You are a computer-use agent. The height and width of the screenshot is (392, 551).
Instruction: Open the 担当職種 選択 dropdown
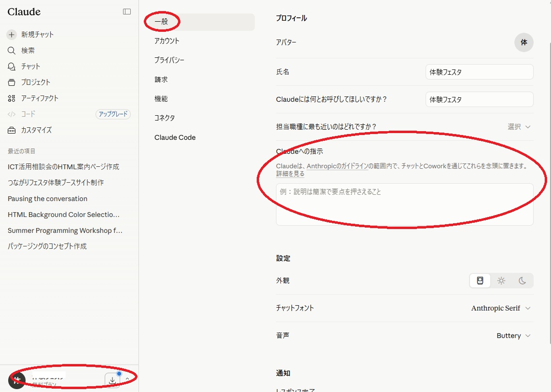pos(519,127)
